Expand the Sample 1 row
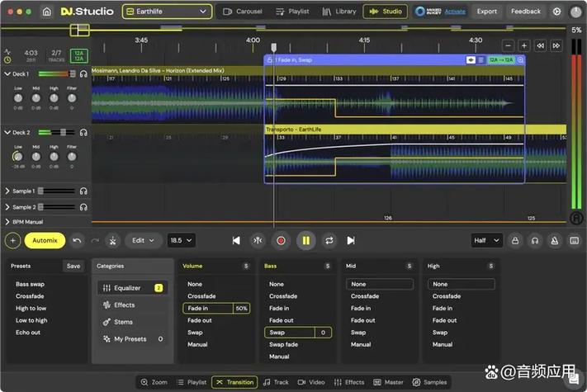Image resolution: width=587 pixels, height=392 pixels. 7,191
